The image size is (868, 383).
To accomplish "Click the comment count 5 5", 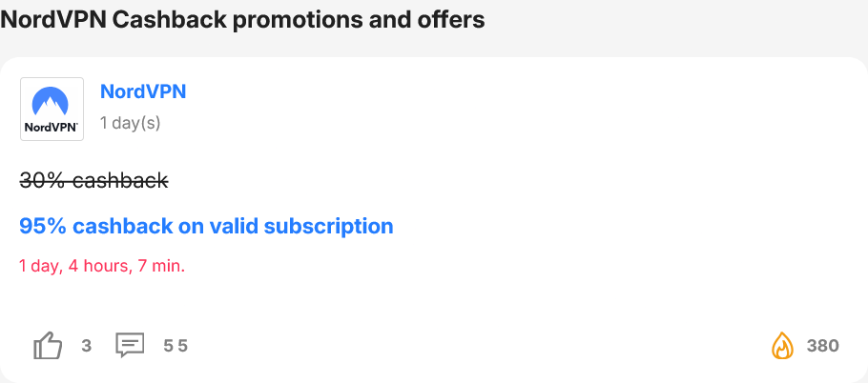I will [176, 346].
